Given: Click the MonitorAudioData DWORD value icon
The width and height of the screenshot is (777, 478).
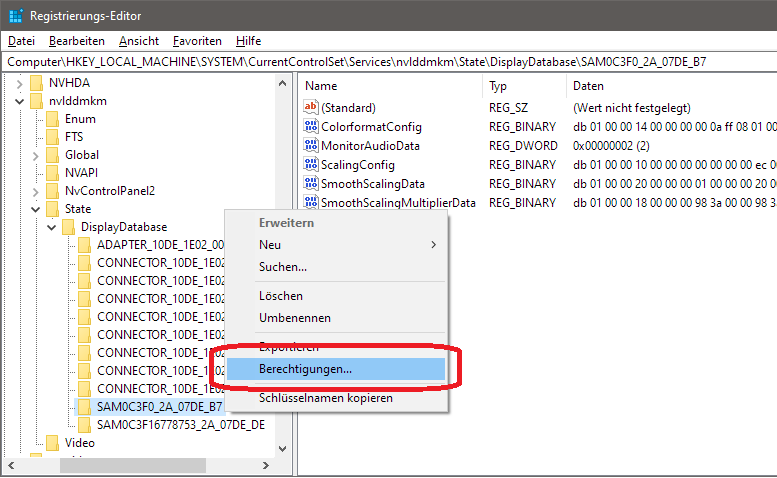Looking at the screenshot, I should pyautogui.click(x=310, y=146).
